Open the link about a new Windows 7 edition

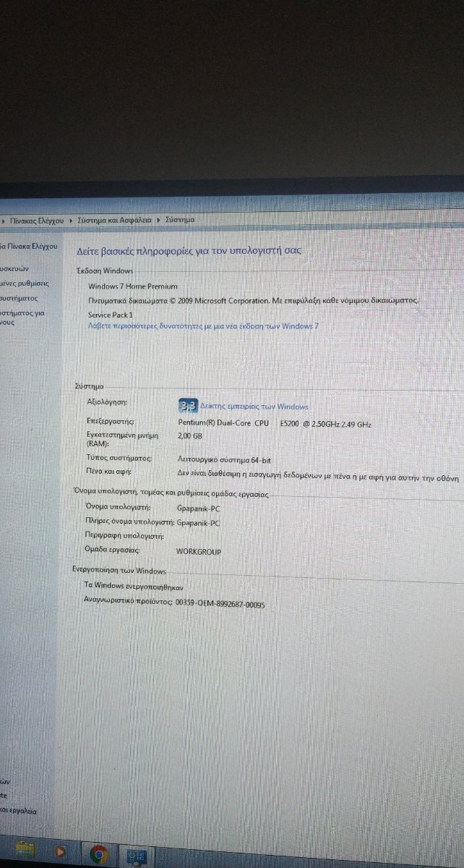click(203, 326)
